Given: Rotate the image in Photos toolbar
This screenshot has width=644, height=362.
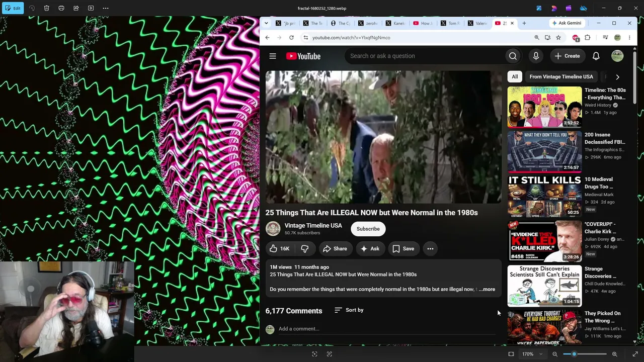Looking at the screenshot, I should [32, 8].
